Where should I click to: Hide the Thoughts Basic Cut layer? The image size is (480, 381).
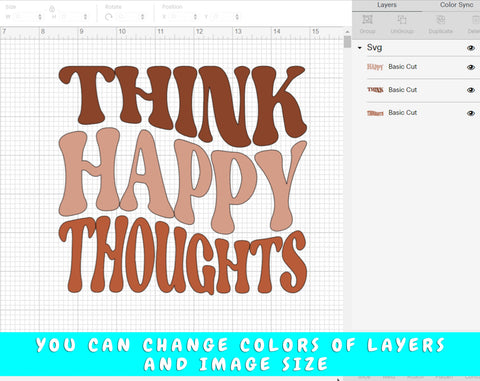(x=471, y=113)
